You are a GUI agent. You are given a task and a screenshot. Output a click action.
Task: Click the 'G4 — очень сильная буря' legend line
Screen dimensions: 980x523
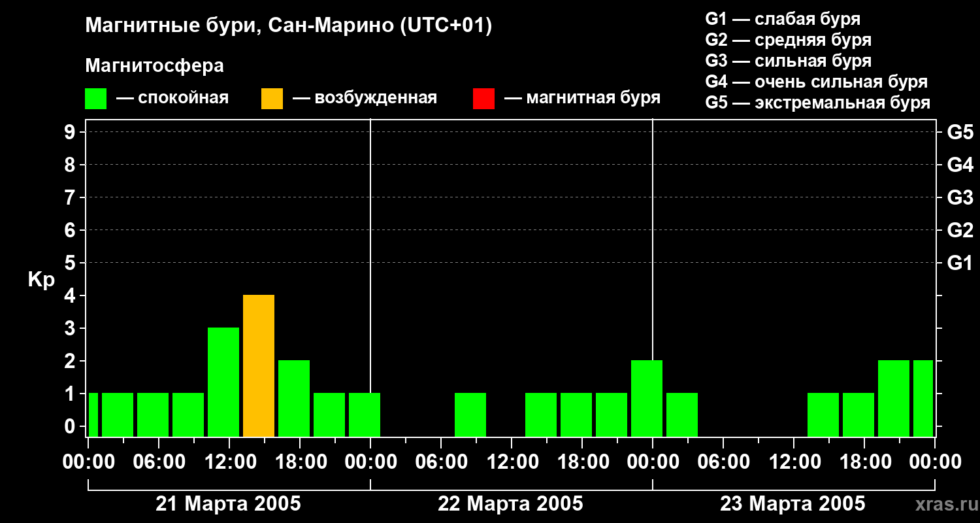coord(816,82)
